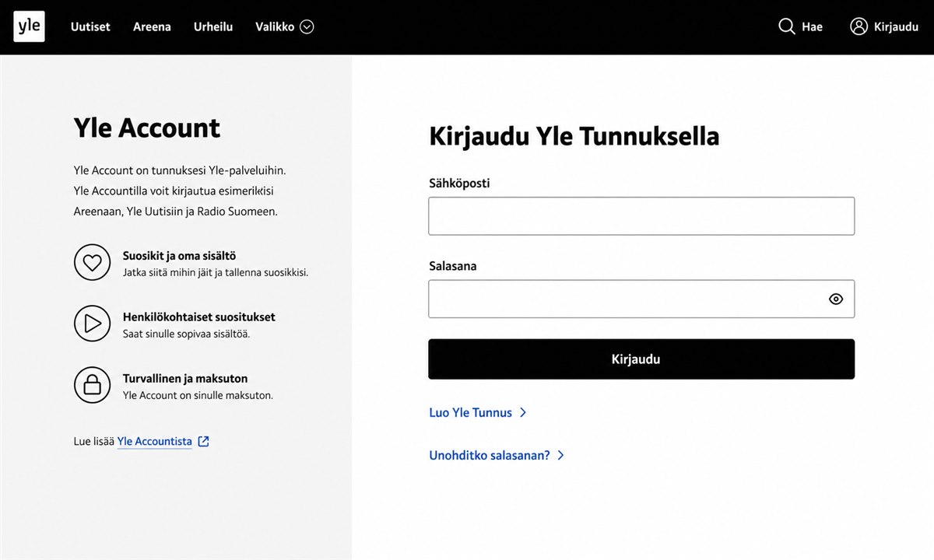Open the Valikko menu
The width and height of the screenshot is (934, 560).
[x=284, y=26]
